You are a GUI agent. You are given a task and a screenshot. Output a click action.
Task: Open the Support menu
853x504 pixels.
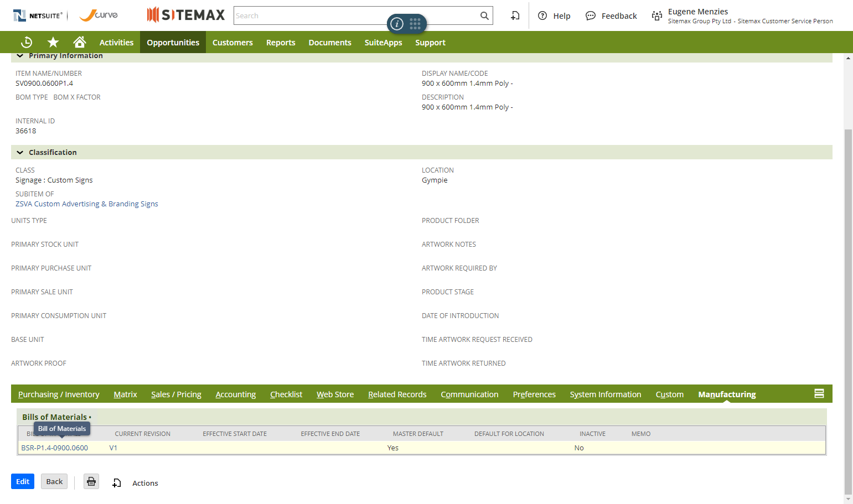(430, 42)
